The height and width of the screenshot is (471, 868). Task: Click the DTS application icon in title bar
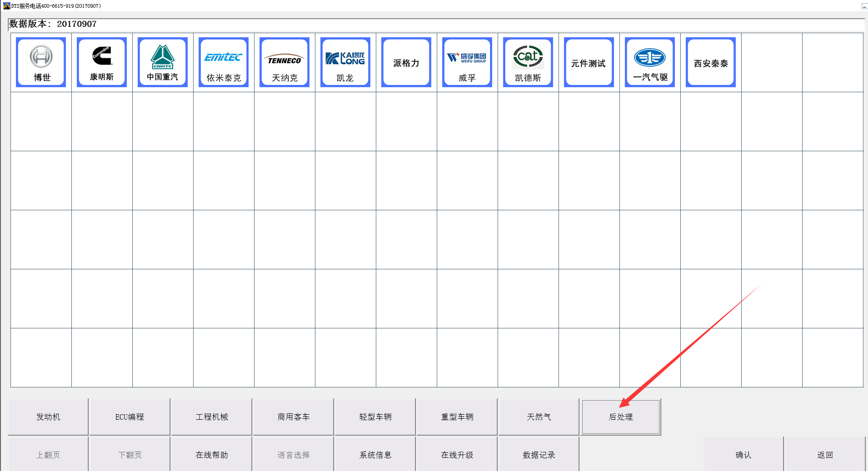(6, 6)
